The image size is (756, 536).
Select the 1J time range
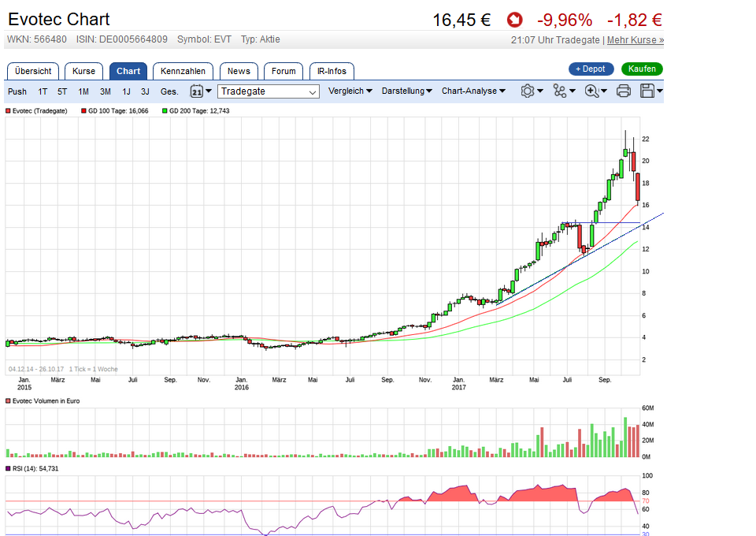point(126,91)
